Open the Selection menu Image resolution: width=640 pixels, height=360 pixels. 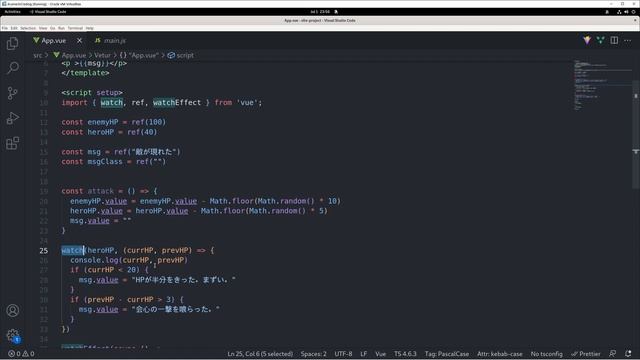[x=28, y=28]
